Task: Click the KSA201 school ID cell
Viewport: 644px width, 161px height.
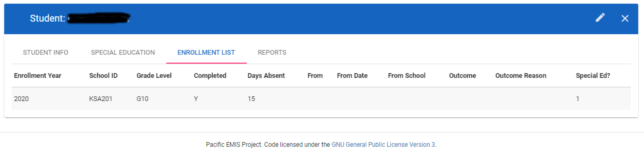Action: (101, 99)
